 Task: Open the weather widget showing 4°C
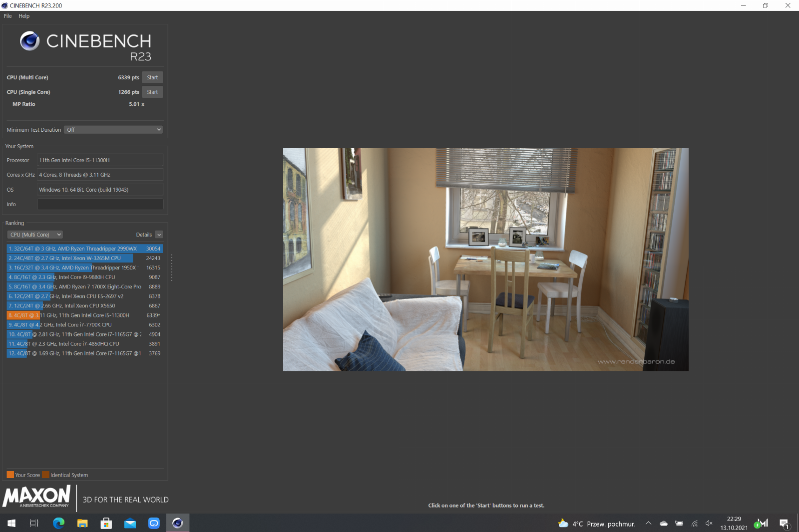597,524
